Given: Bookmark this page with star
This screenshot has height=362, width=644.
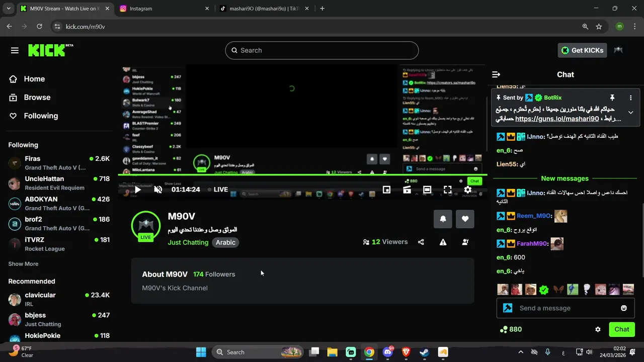Looking at the screenshot, I should pos(599,27).
